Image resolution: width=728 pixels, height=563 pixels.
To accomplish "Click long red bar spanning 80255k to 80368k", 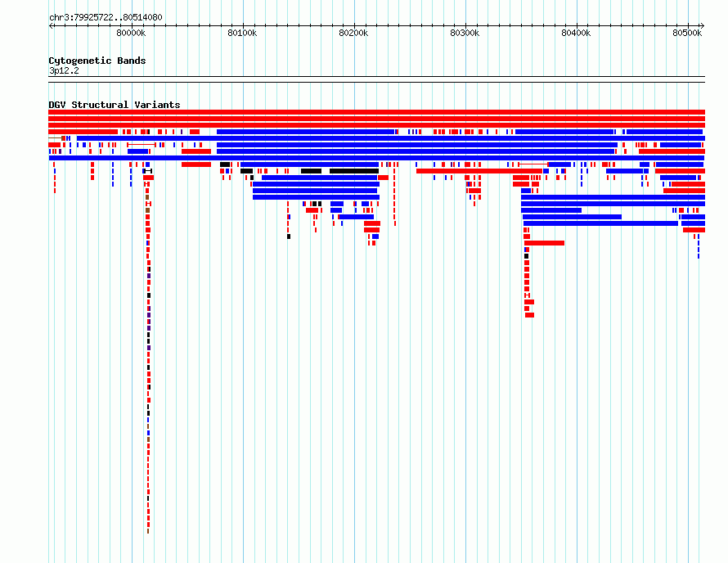I will click(479, 171).
